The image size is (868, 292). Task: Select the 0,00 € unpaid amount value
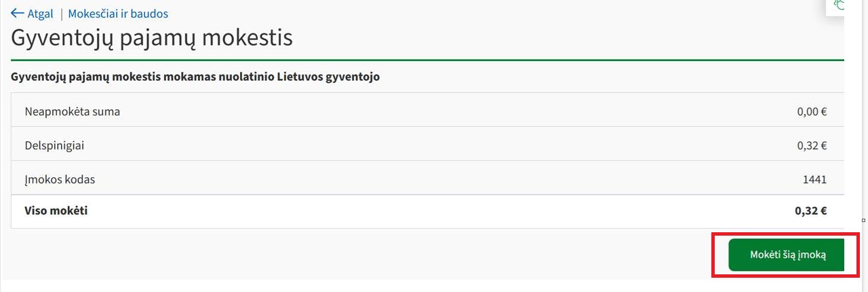click(812, 112)
